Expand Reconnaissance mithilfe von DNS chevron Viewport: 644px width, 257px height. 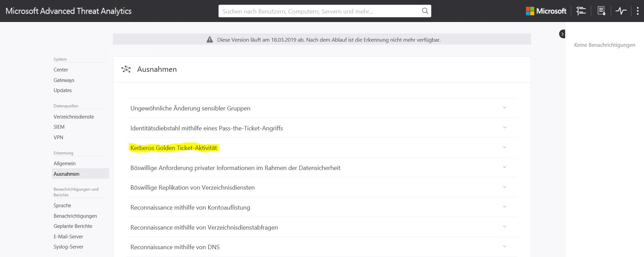[x=504, y=247]
